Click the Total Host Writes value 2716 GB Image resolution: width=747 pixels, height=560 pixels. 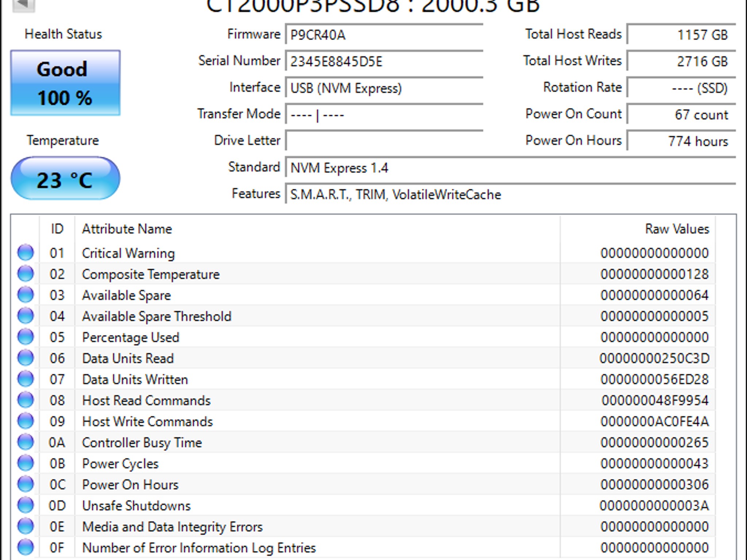681,61
